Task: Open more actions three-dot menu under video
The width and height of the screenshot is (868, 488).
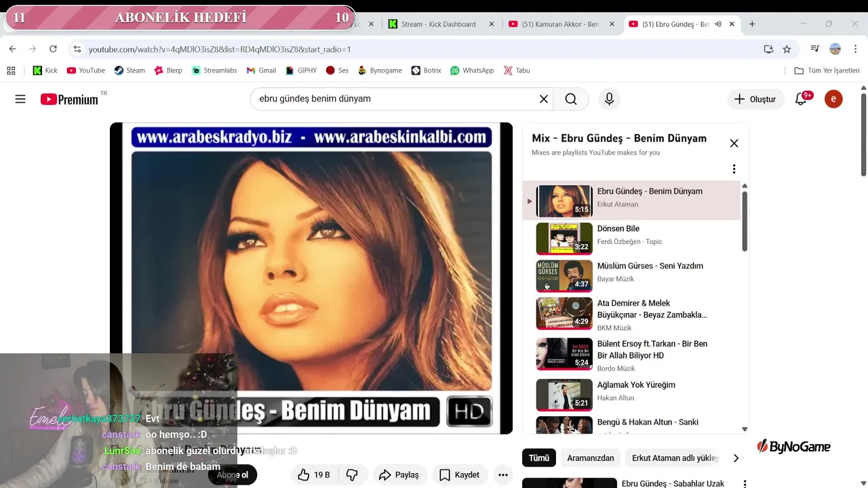Action: click(503, 475)
